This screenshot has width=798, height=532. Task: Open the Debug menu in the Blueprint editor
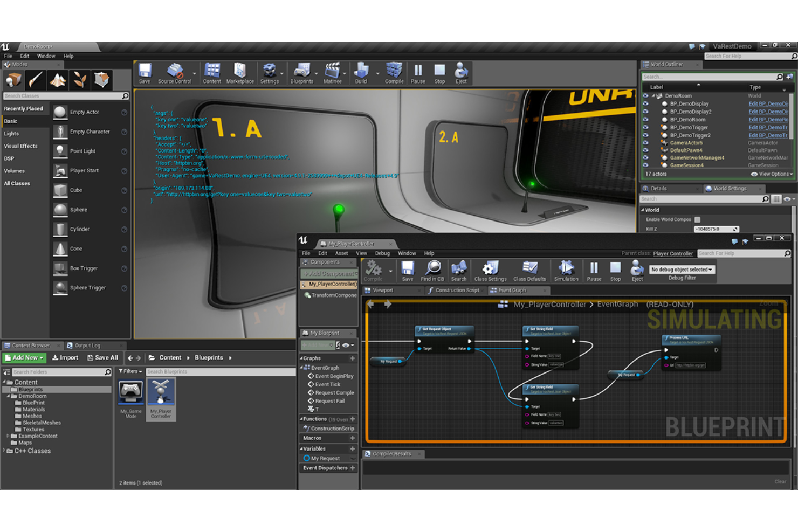(x=382, y=253)
